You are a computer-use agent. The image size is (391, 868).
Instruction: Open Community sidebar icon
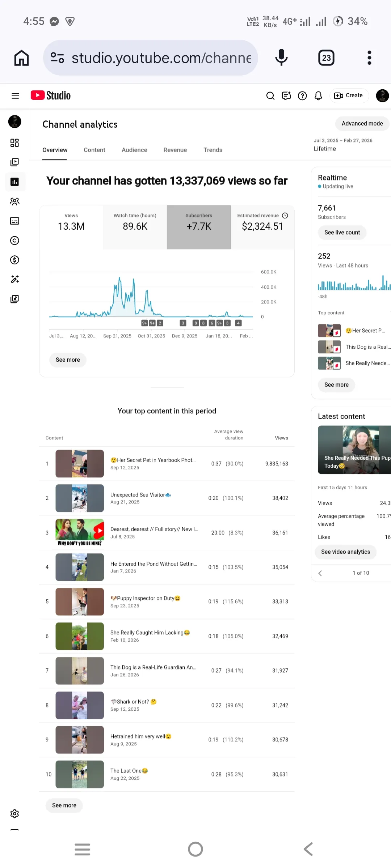coord(15,201)
